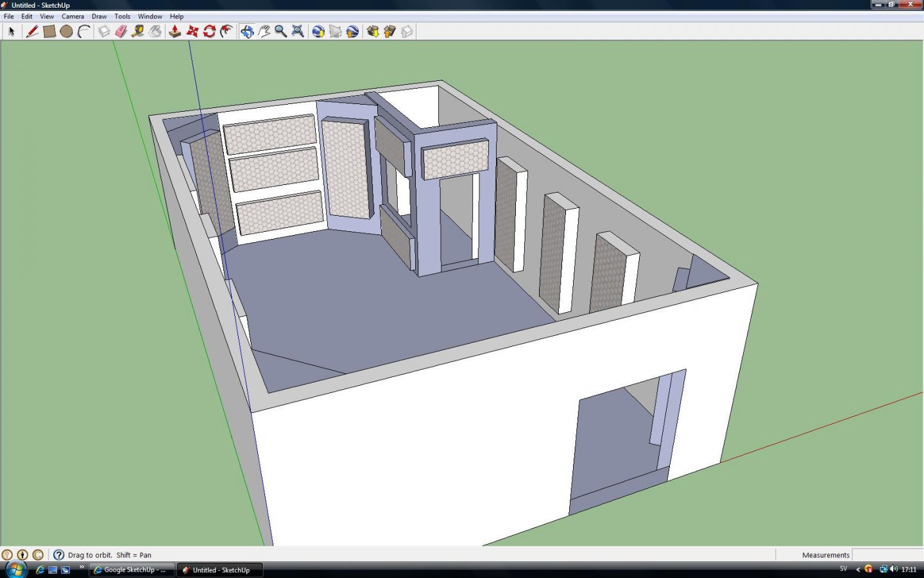
Task: Click Place Model in Google Earth
Action: coord(352,31)
